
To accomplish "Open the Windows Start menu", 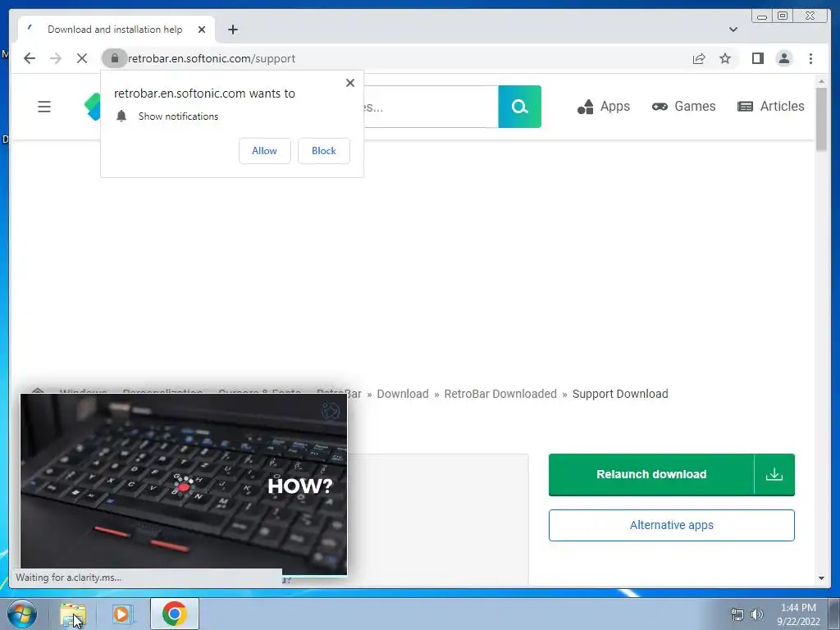I will [22, 614].
